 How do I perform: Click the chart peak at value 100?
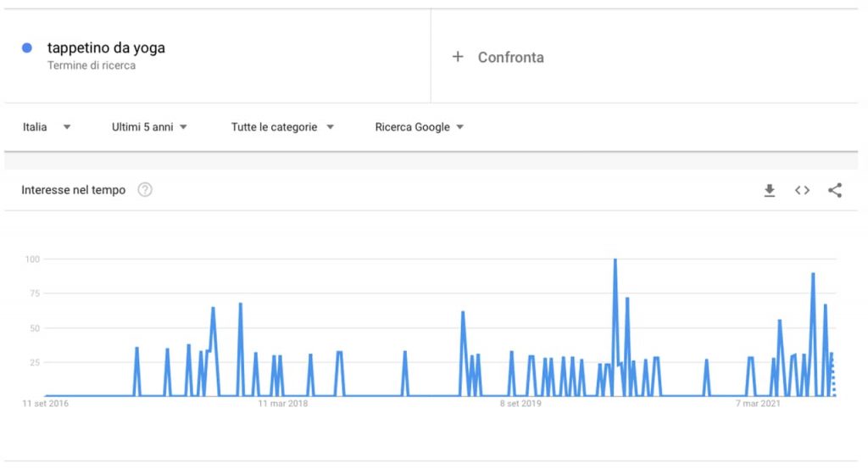pos(615,260)
